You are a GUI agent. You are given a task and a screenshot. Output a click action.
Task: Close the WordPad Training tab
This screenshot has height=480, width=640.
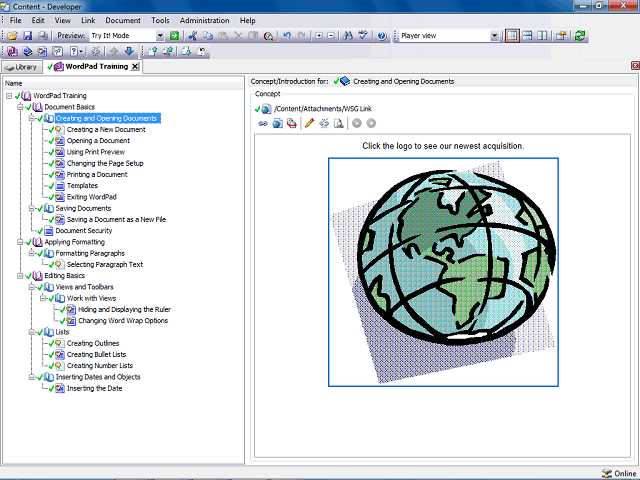[x=135, y=67]
